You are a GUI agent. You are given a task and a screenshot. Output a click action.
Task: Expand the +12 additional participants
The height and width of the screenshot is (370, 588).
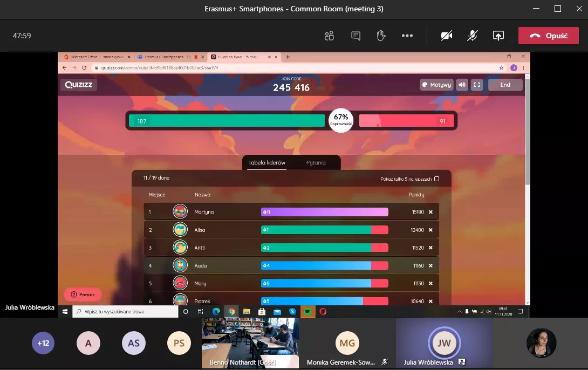click(43, 343)
